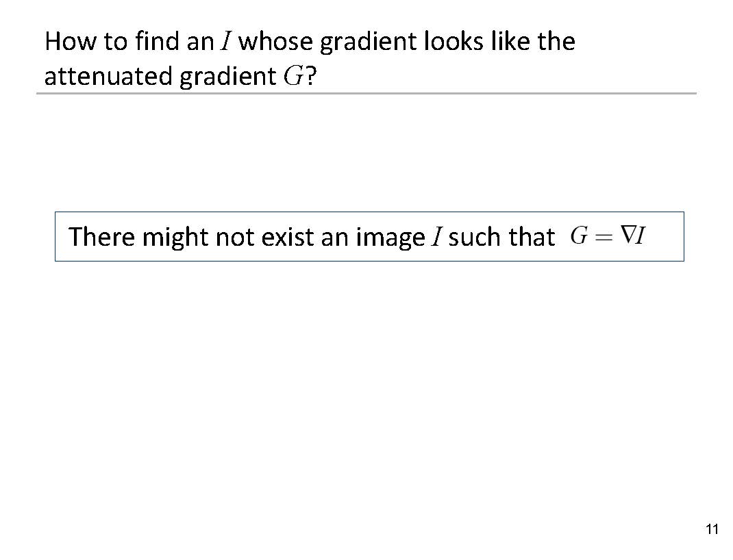Click the word "find" in the title

click(157, 42)
